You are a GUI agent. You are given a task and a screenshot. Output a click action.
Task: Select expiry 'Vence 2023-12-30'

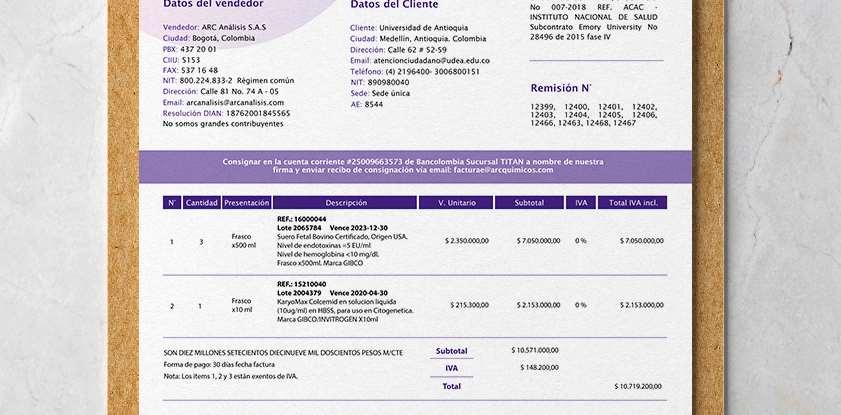click(x=358, y=228)
